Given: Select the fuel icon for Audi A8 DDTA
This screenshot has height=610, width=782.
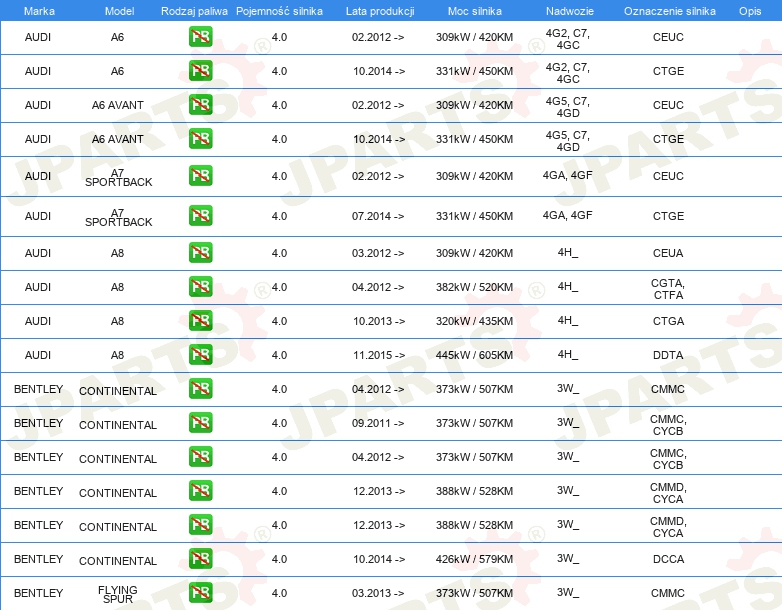Looking at the screenshot, I should pyautogui.click(x=200, y=355).
